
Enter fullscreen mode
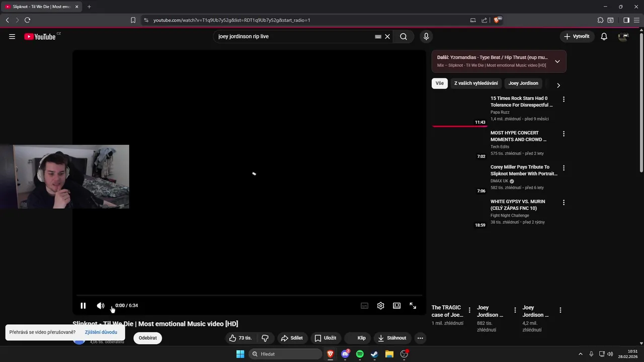(413, 305)
